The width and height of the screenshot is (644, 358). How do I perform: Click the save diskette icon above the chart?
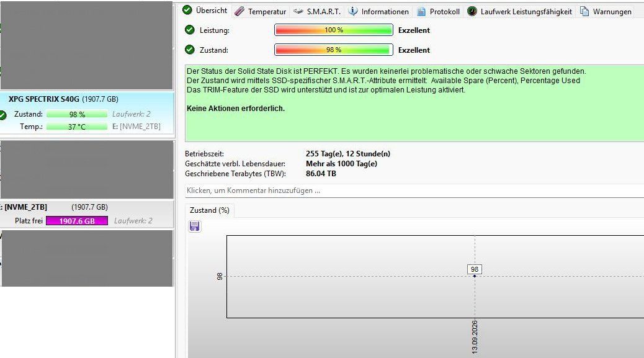195,226
